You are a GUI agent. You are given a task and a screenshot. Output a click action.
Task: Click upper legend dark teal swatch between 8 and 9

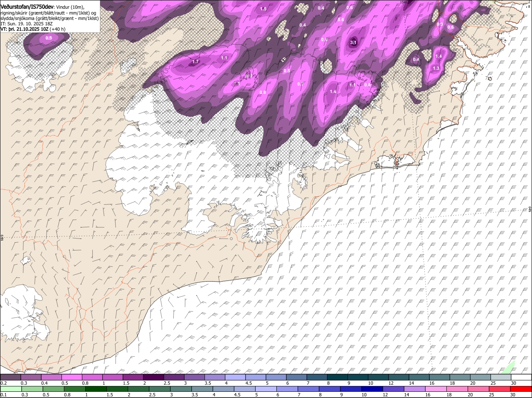[337, 377]
